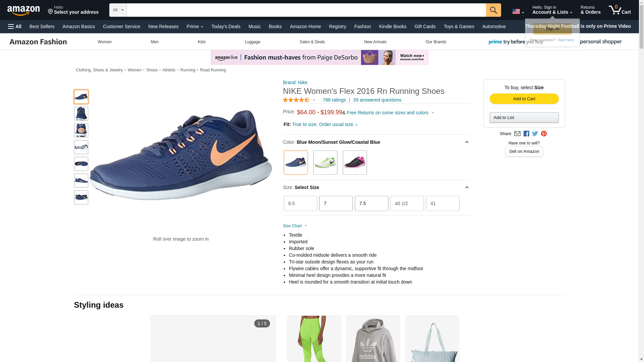Screen dimensions: 644x362
Task: Select size 7 option
Action: click(x=336, y=203)
